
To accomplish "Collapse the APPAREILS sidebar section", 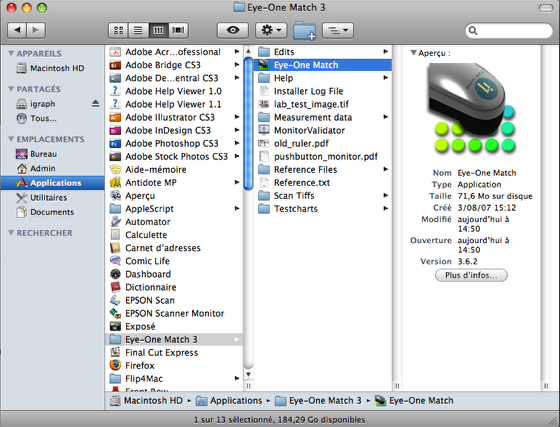I will 11,53.
